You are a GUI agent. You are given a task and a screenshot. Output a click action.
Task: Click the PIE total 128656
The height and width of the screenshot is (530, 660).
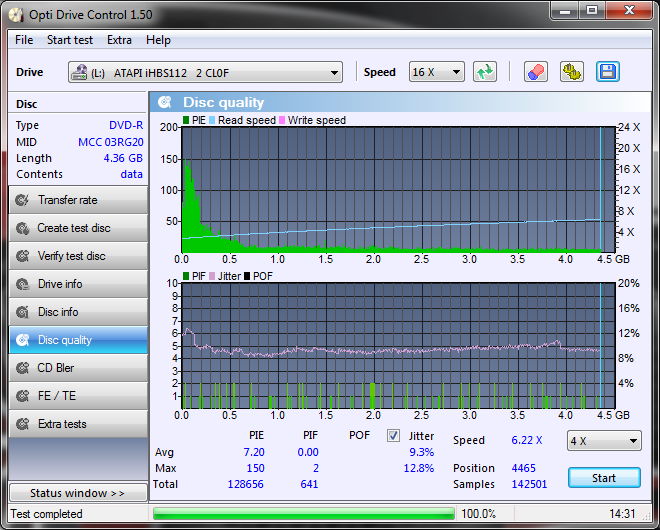246,484
